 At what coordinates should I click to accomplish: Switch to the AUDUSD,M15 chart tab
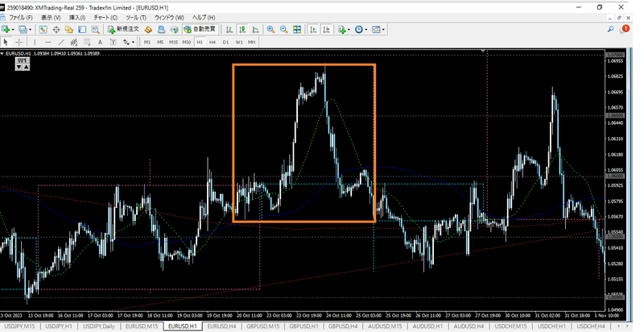385,326
